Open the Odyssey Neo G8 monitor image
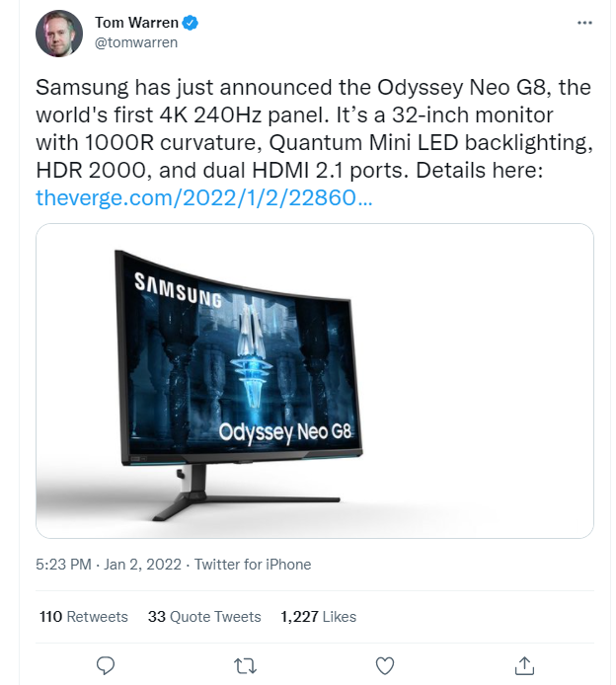 314,380
